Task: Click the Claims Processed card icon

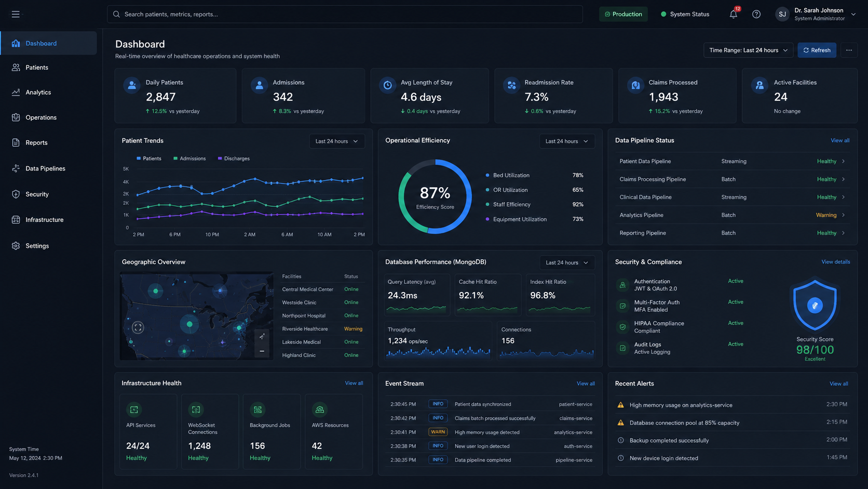Action: click(635, 85)
